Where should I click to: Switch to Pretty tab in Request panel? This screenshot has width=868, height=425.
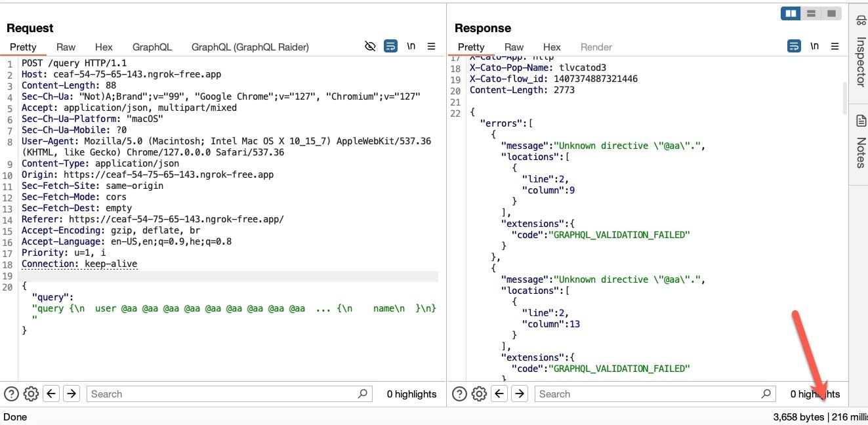(23, 47)
